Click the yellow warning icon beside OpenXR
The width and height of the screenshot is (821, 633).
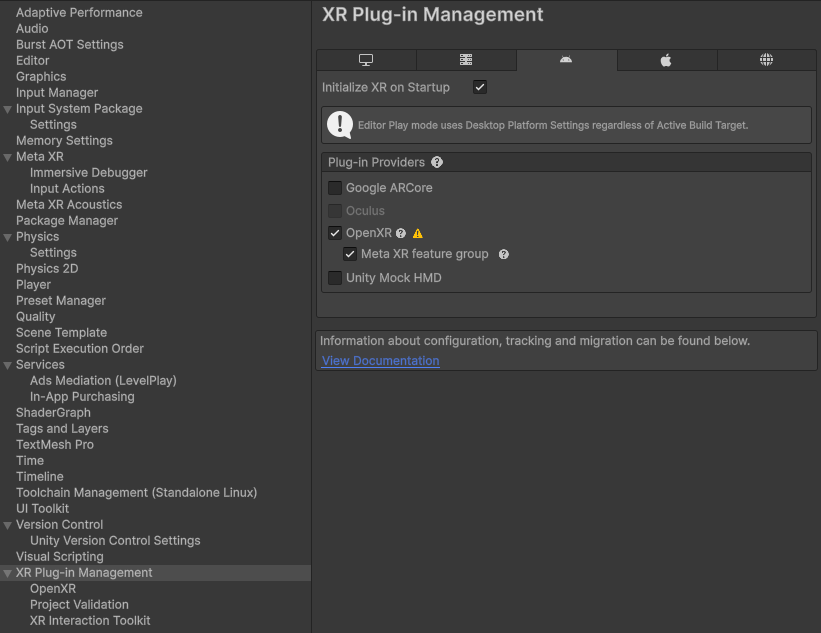click(417, 234)
